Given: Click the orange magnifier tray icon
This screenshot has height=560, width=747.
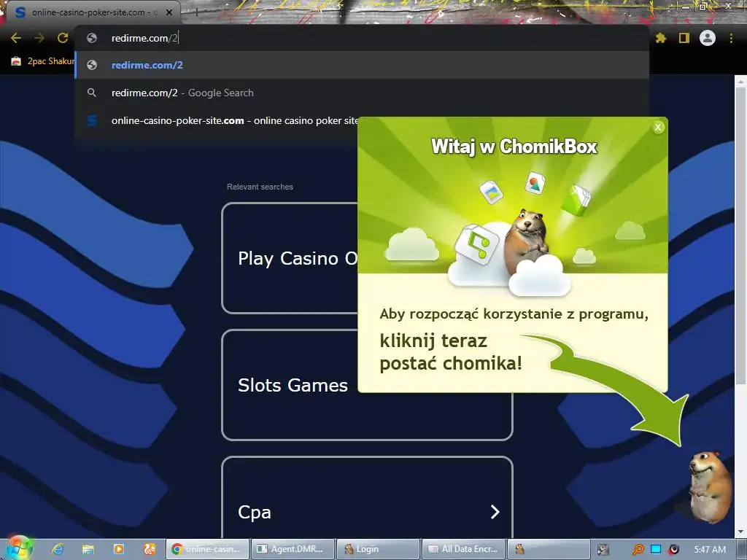Looking at the screenshot, I should click(x=638, y=550).
